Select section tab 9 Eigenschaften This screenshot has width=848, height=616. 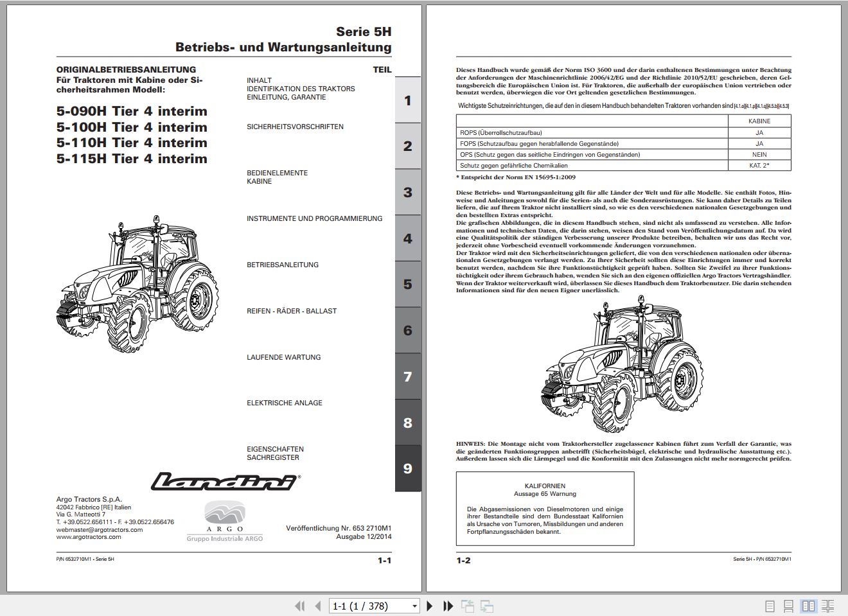[x=407, y=468]
